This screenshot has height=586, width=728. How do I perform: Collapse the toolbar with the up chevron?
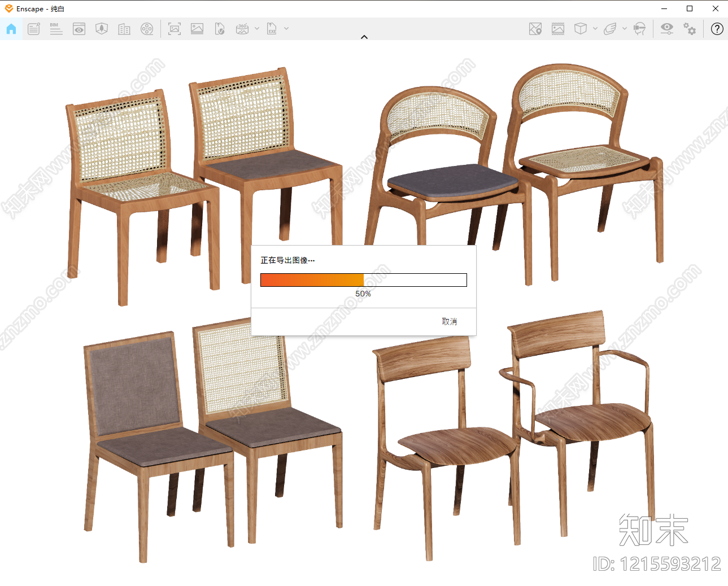click(x=364, y=37)
